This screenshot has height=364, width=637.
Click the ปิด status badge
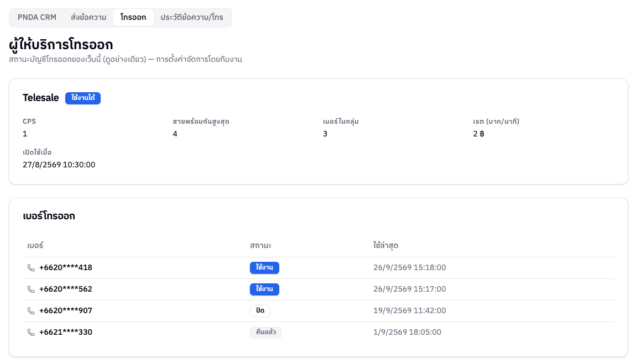(x=260, y=311)
